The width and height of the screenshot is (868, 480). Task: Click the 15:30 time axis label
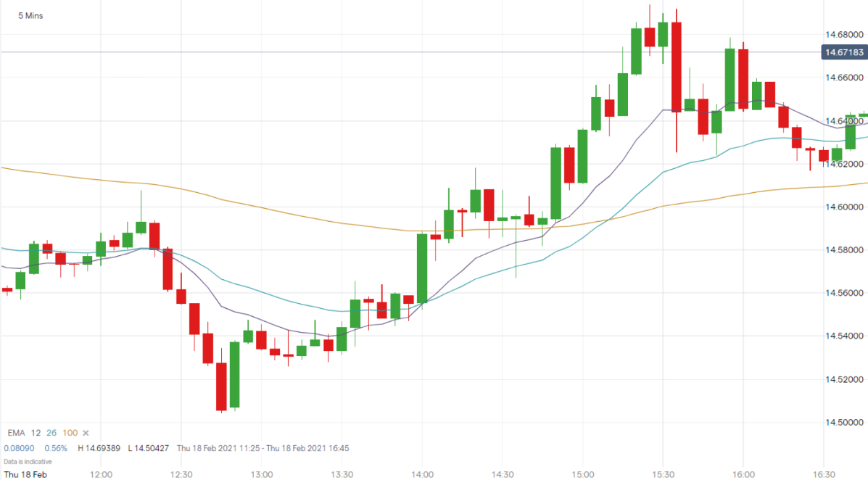click(664, 474)
